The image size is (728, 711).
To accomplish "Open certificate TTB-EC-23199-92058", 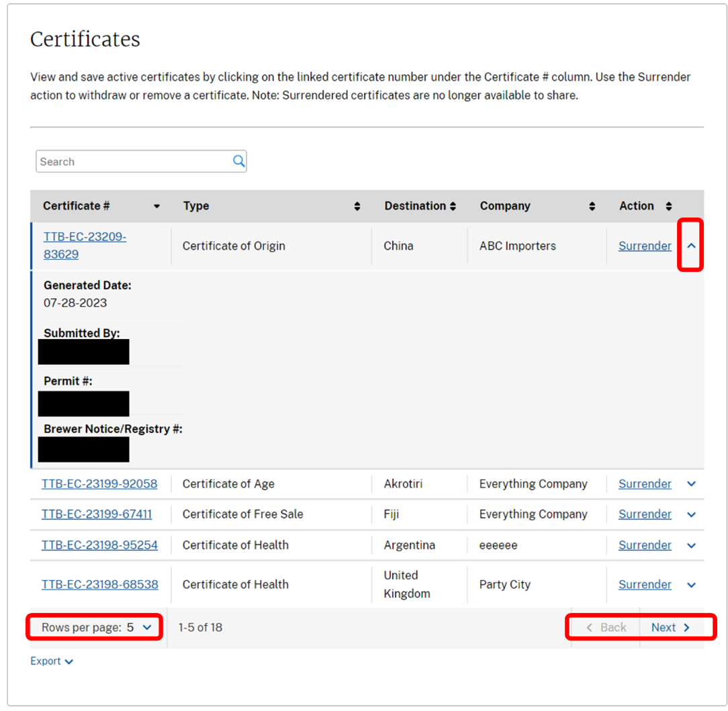I will pos(99,483).
